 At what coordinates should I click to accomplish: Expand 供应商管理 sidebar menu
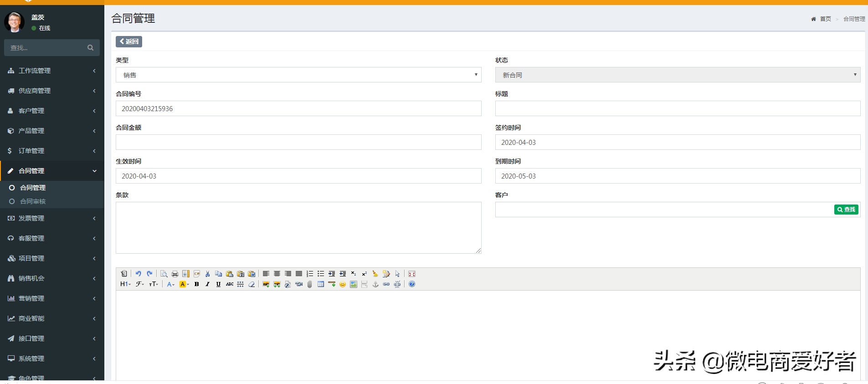tap(52, 91)
